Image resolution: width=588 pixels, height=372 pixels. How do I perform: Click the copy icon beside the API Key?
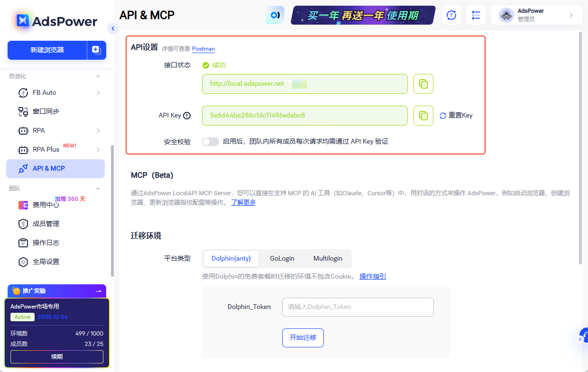coord(423,115)
